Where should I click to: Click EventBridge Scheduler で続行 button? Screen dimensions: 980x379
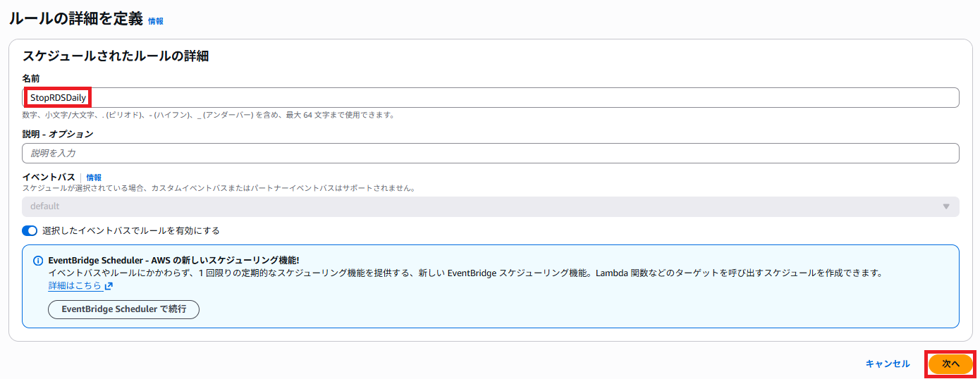click(123, 309)
